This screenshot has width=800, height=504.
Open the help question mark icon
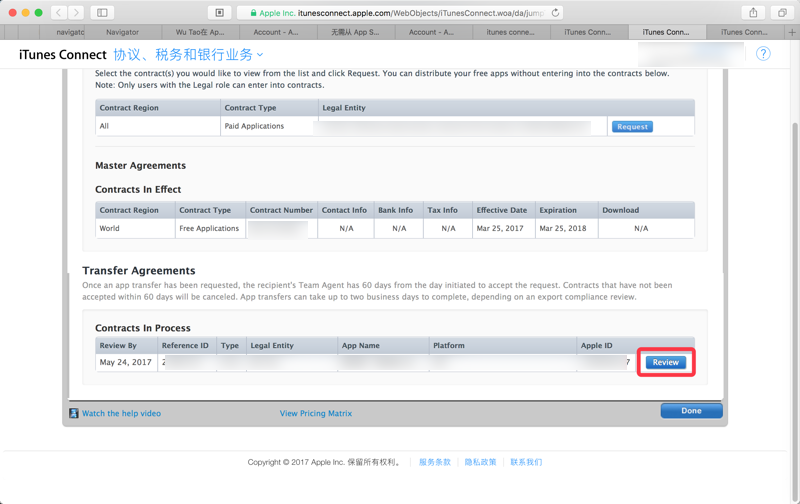[763, 54]
